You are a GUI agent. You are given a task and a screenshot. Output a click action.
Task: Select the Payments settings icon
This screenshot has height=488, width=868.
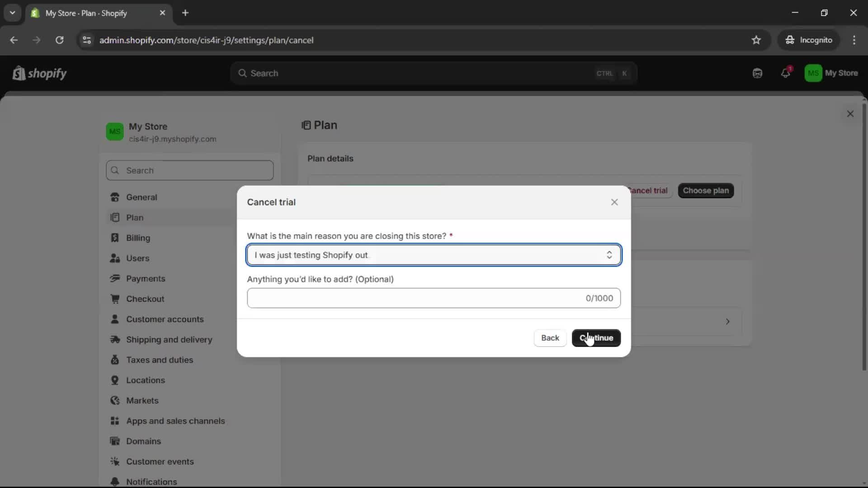115,278
